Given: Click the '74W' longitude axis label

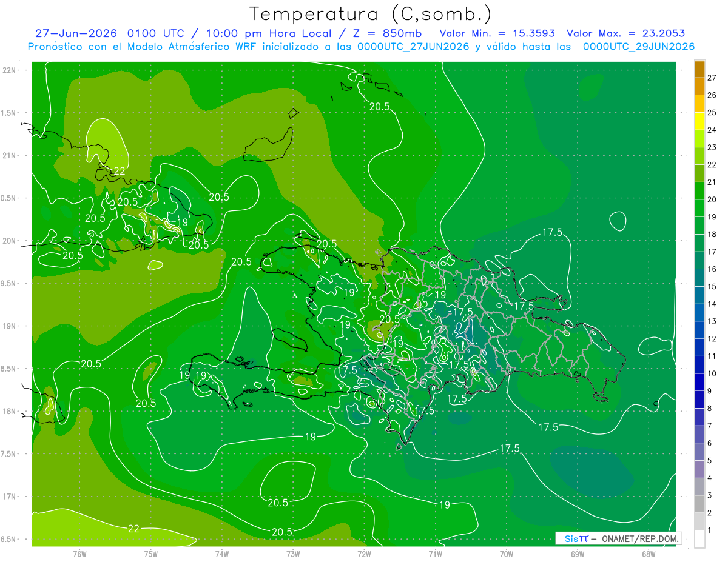Looking at the screenshot, I should [x=222, y=554].
